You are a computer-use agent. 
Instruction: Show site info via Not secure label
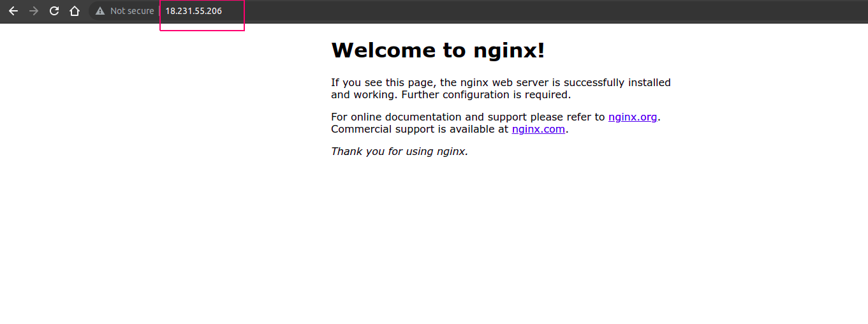click(x=132, y=11)
